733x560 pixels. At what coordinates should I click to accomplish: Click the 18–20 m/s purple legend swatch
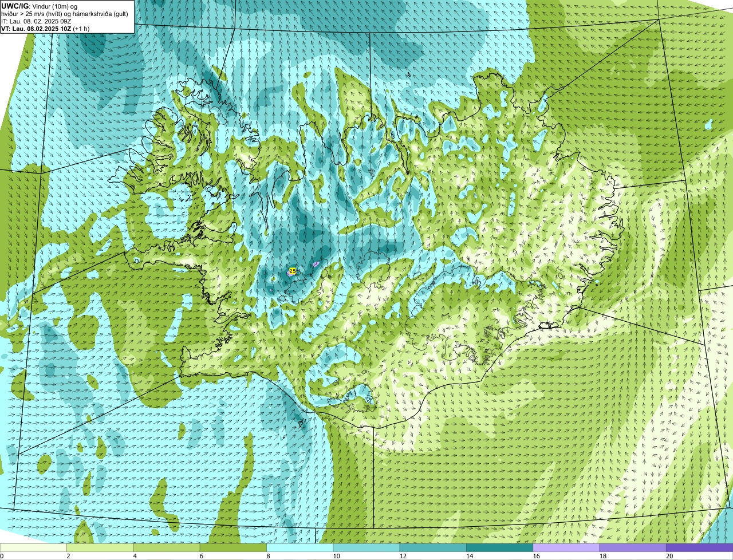(633, 548)
